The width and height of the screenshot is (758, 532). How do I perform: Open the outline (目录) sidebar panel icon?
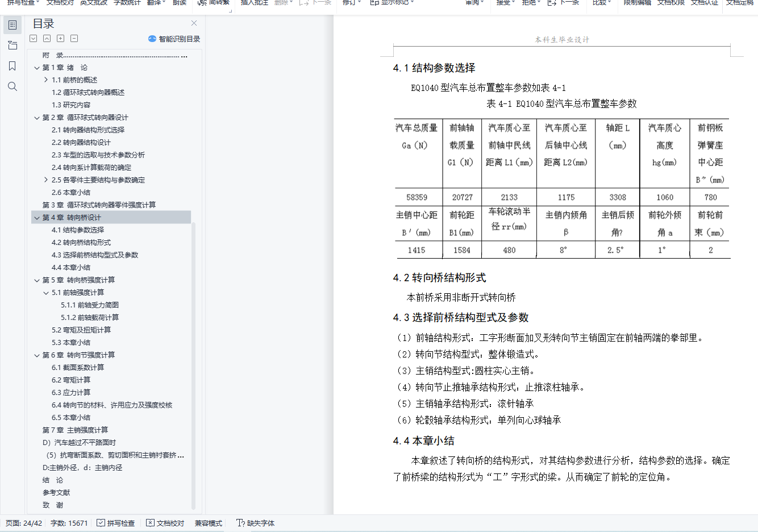click(13, 25)
